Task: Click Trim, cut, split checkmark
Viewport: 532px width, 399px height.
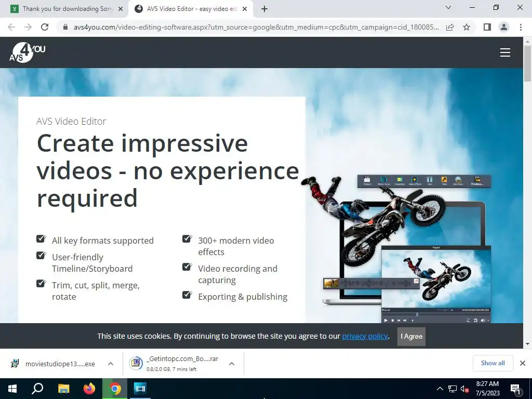Action: (41, 283)
